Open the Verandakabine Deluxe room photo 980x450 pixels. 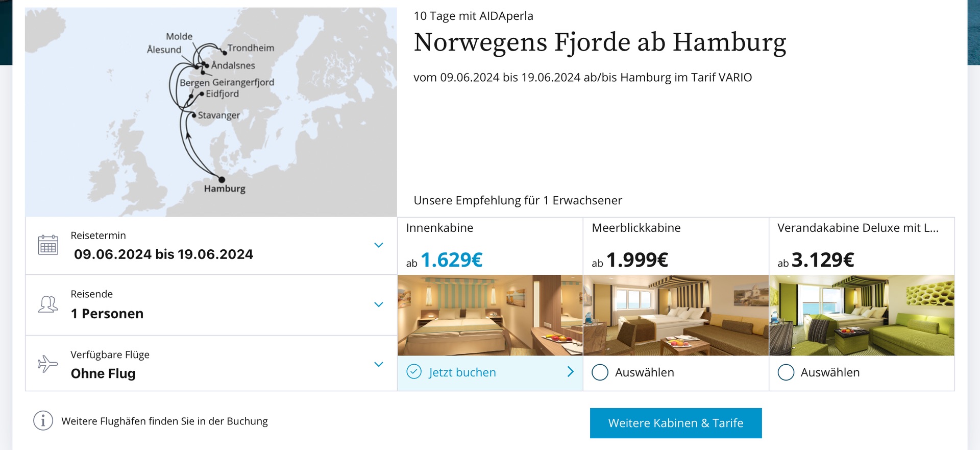tap(862, 315)
